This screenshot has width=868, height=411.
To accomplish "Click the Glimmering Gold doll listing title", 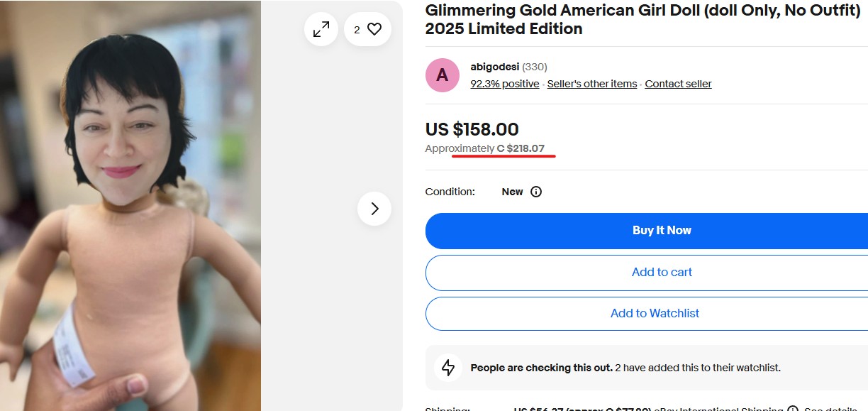I will (x=642, y=19).
